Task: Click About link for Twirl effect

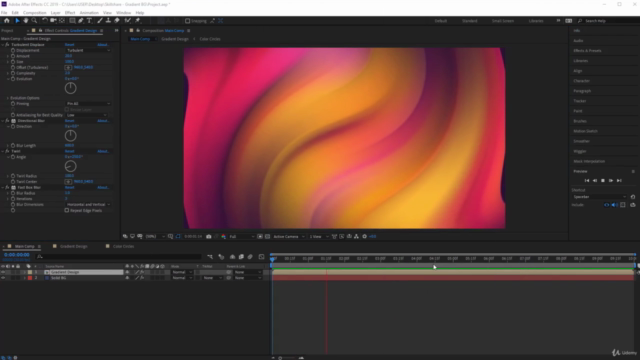Action: pos(103,151)
